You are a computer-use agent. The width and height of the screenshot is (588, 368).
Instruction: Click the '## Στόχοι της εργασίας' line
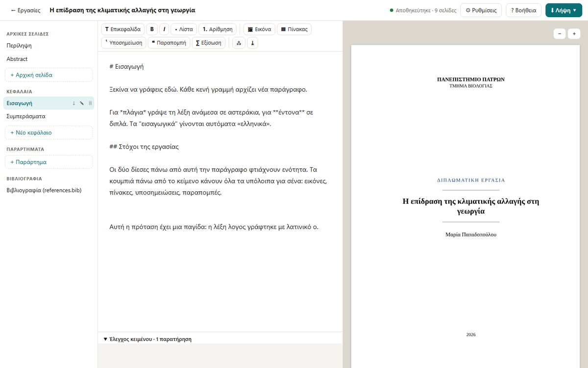click(144, 147)
